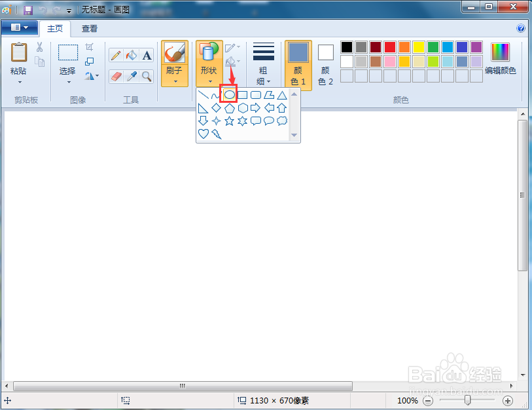Click the zoom out minus button

[428, 401]
